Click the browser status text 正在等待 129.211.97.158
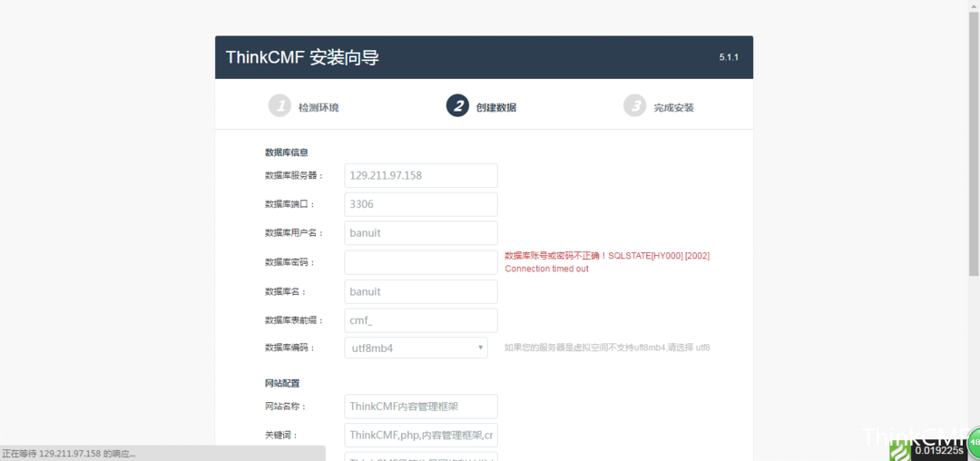 pos(69,454)
